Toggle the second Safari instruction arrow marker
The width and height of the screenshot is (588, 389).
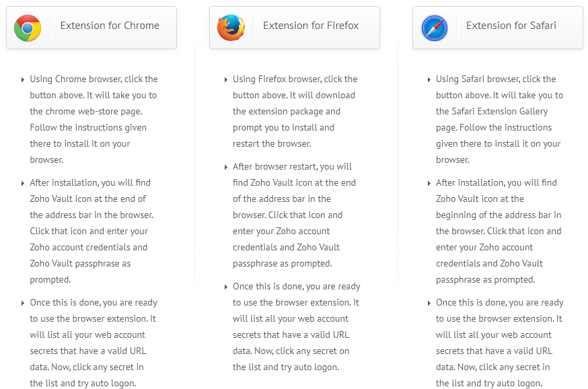429,182
